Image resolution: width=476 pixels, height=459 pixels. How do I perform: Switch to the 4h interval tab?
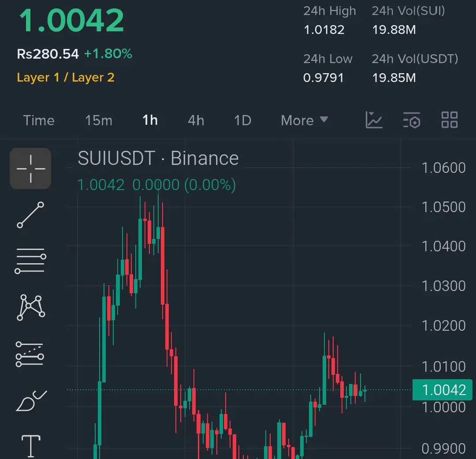[196, 120]
